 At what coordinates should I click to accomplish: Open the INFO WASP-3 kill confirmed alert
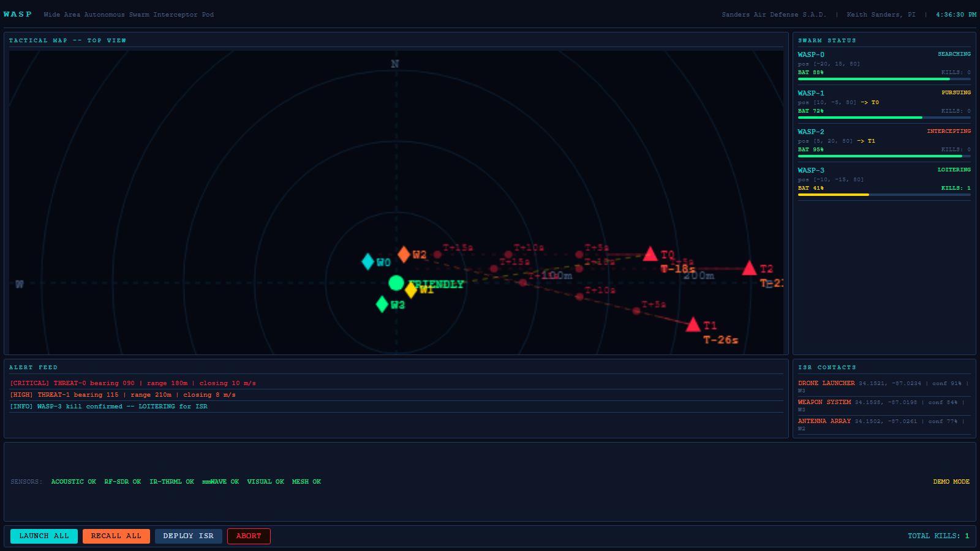pyautogui.click(x=396, y=407)
